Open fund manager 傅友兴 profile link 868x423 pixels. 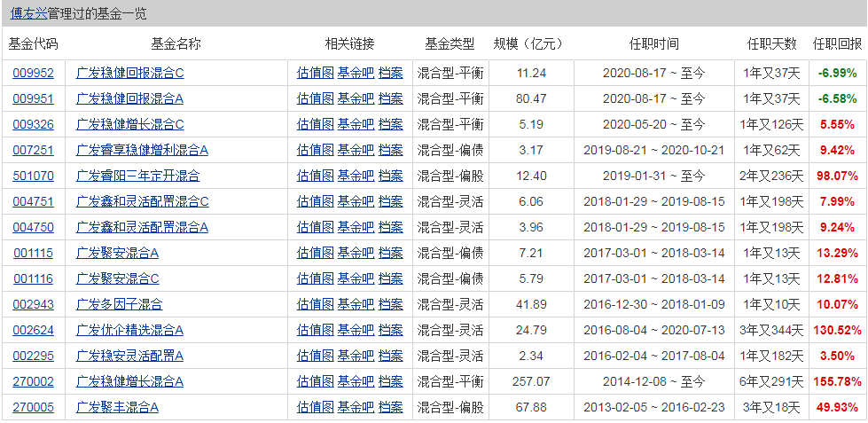pyautogui.click(x=28, y=14)
